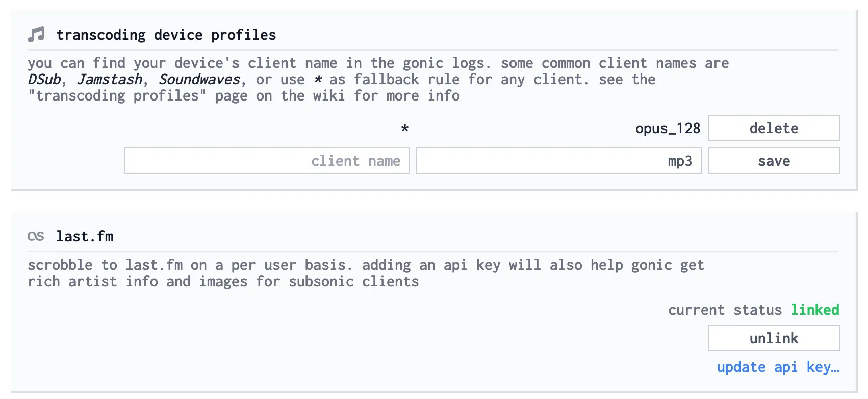Click the asterisk client entry in profile row

405,128
